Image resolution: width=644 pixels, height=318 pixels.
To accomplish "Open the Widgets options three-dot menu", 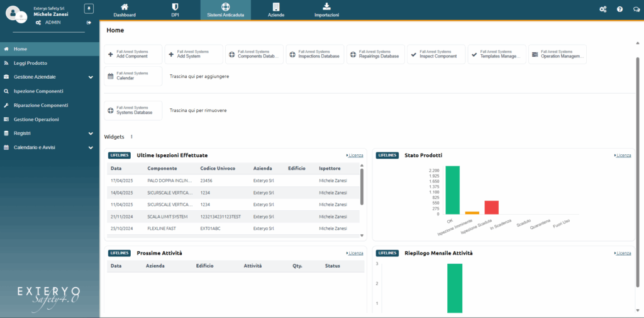I will 131,137.
